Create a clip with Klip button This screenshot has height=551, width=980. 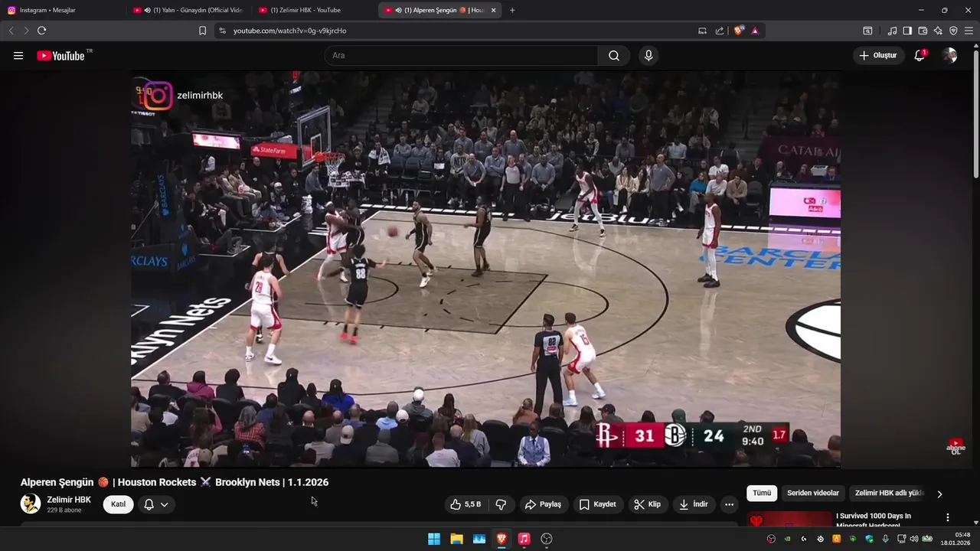point(647,504)
